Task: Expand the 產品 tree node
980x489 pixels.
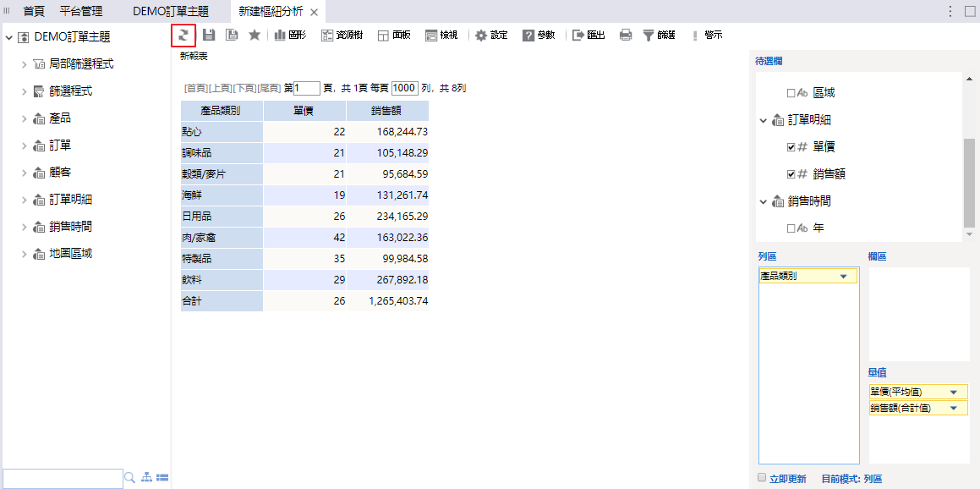Action: click(x=25, y=118)
